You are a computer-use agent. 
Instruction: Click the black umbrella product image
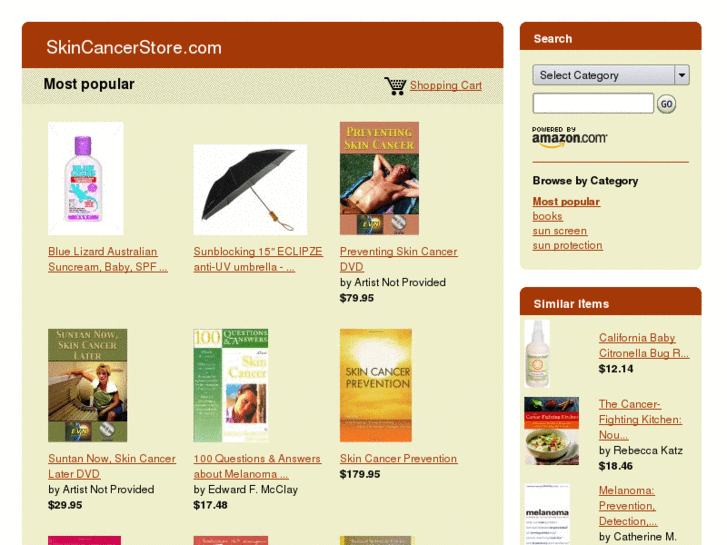250,190
